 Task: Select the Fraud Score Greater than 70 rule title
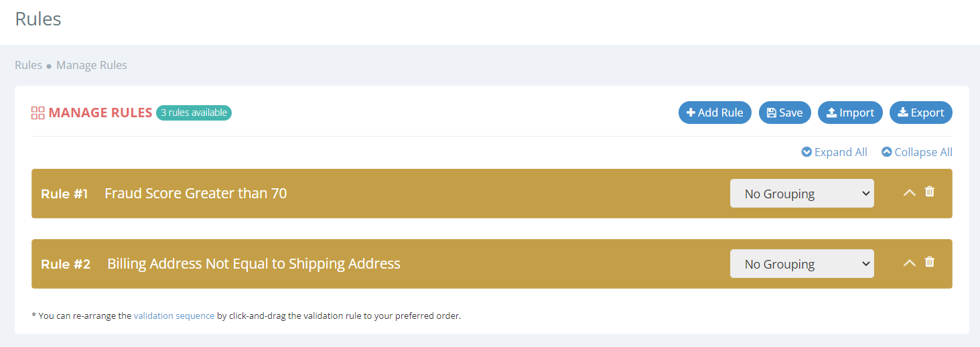click(196, 194)
